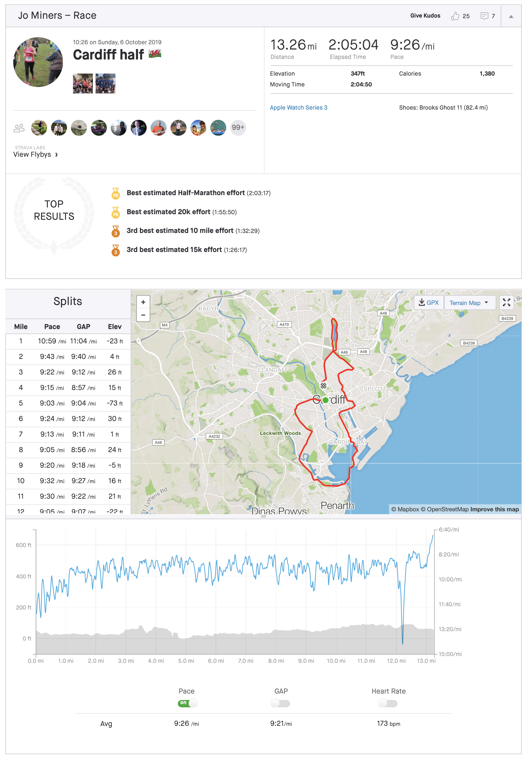532x763 pixels.
Task: Click the group athletes icon
Action: click(19, 128)
